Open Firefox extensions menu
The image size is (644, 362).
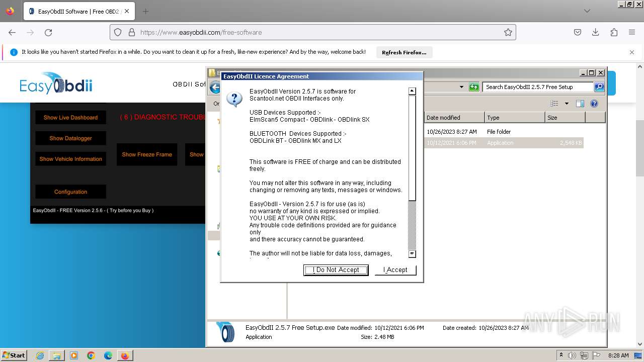614,32
